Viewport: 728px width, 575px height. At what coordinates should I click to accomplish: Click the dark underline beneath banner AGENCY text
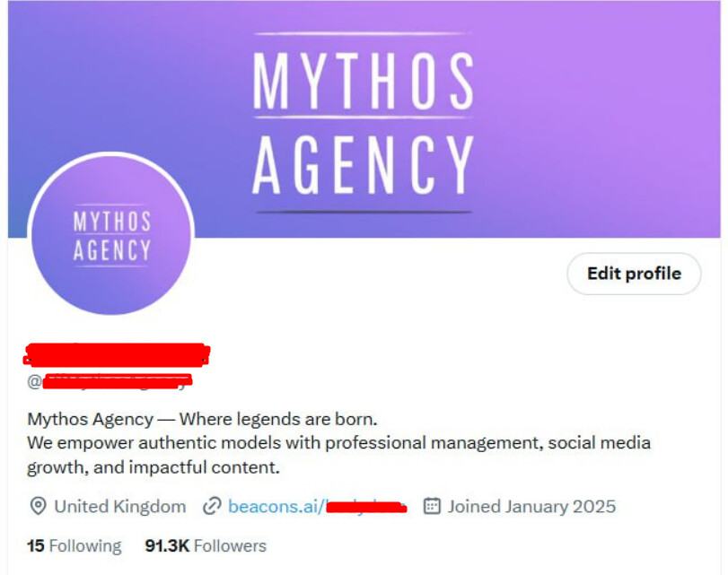[363, 212]
